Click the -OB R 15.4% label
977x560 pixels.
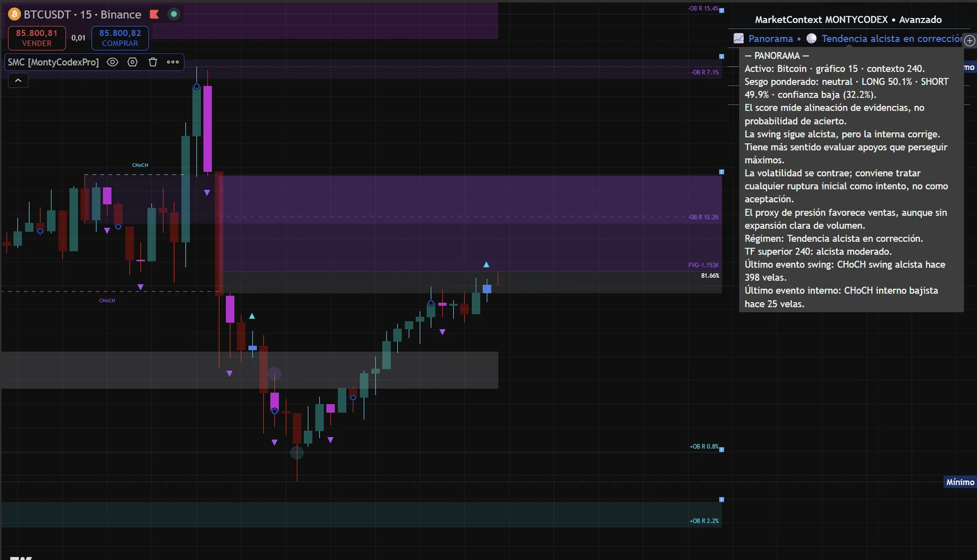[x=703, y=9]
